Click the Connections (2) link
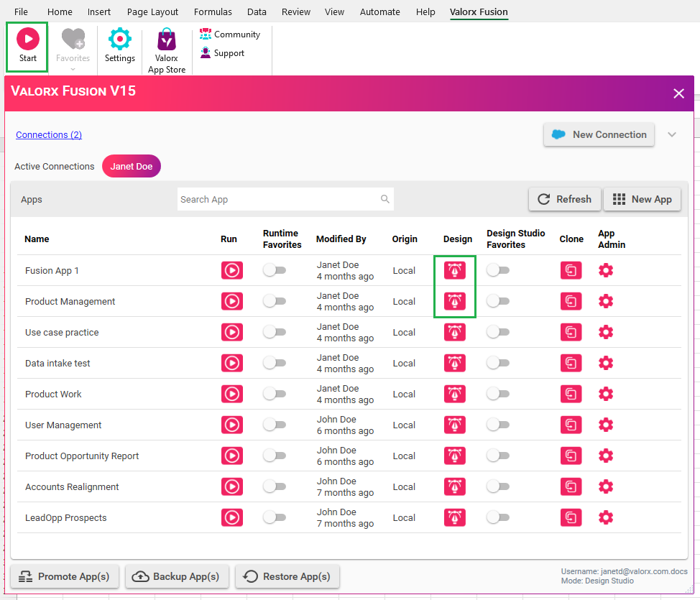The width and height of the screenshot is (700, 600). pos(49,135)
